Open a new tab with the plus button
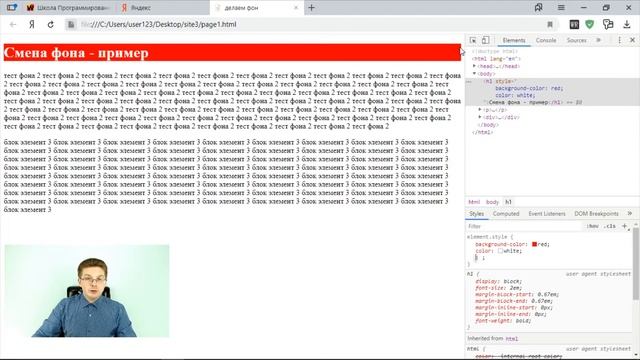This screenshot has height=360, width=640. pyautogui.click(x=311, y=7)
